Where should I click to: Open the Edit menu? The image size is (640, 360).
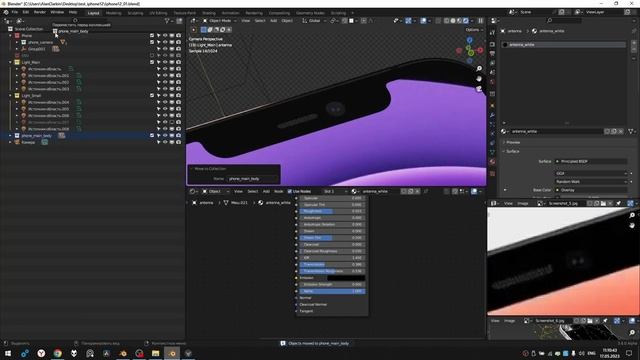click(x=26, y=12)
